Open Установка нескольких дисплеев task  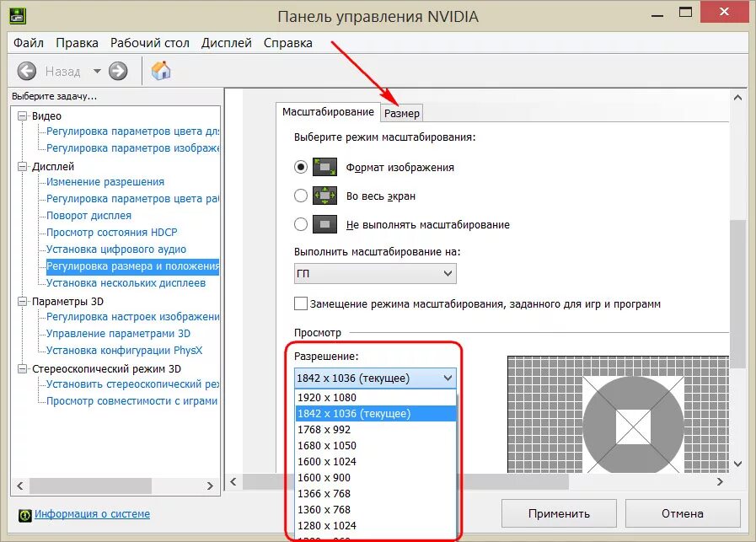(126, 283)
